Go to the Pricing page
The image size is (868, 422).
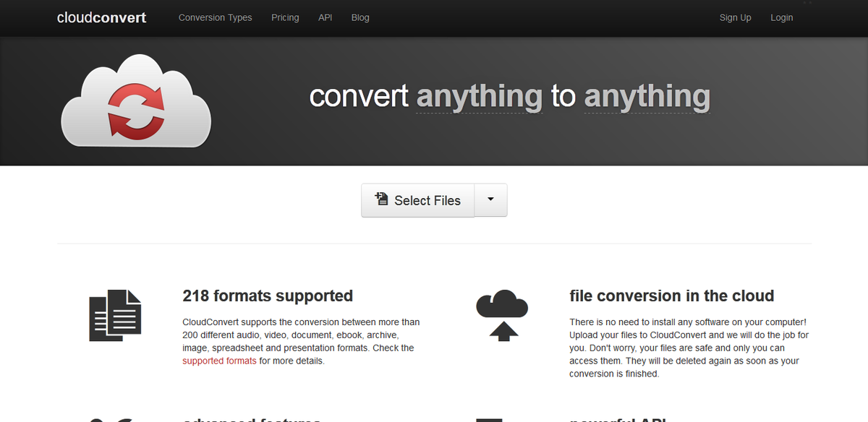(285, 17)
